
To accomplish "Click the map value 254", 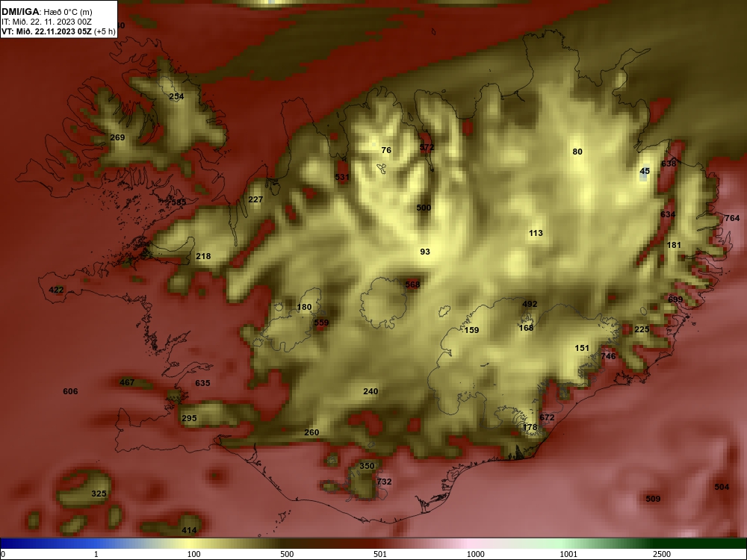I will pos(176,96).
